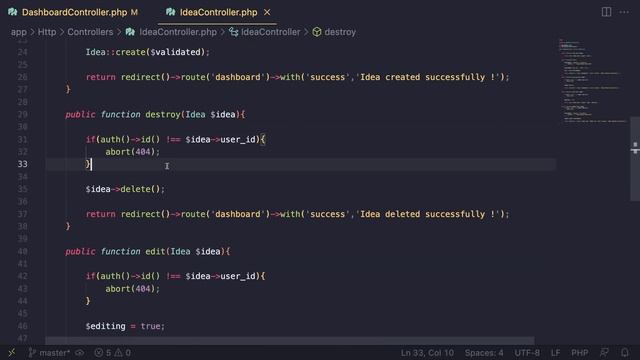Viewport: 640px width, 360px height.
Task: Click the PHP file icon in the breadcrumb
Action: pos(130,32)
